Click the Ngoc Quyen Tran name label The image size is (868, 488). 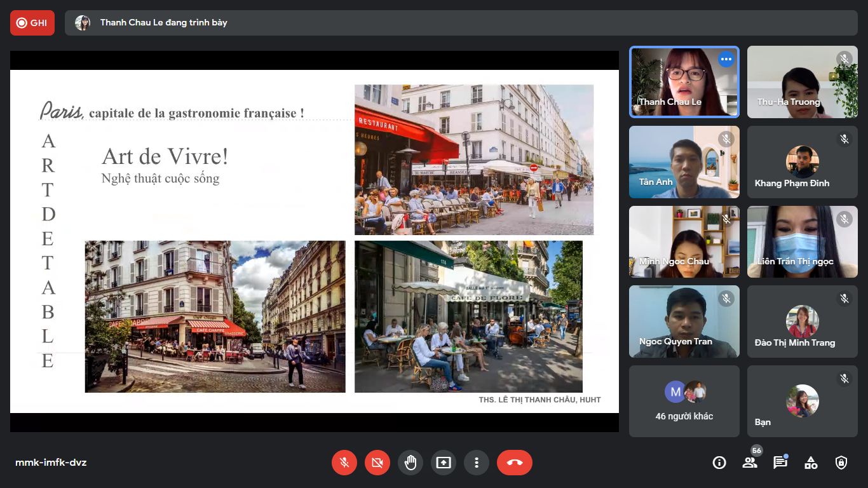point(675,341)
